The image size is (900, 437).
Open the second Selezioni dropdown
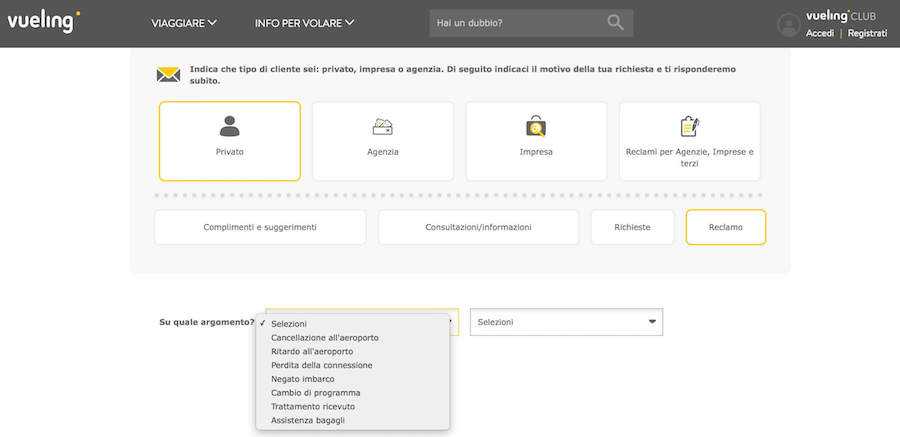(x=566, y=322)
